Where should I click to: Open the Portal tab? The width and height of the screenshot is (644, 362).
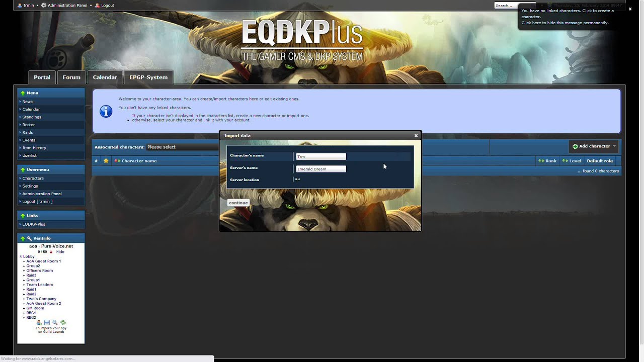pyautogui.click(x=42, y=77)
